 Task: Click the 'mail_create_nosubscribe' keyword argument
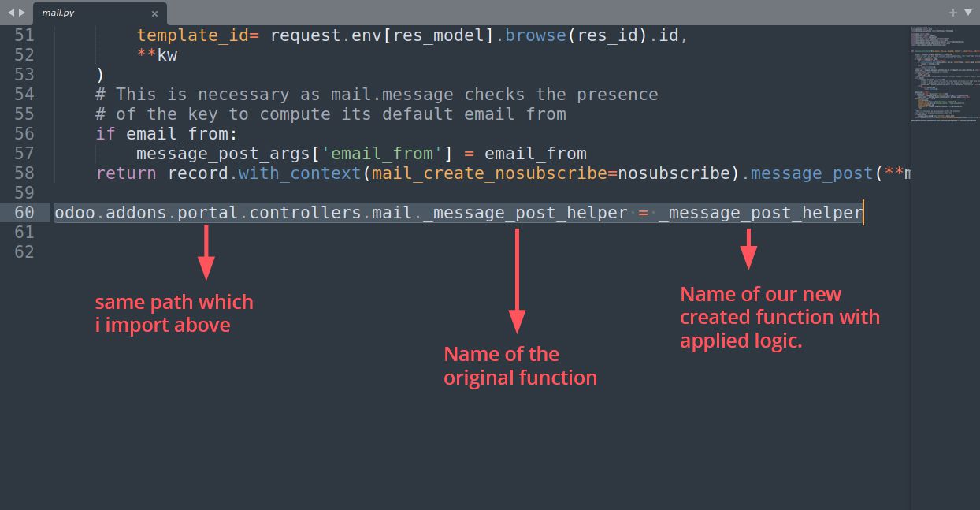coord(490,173)
